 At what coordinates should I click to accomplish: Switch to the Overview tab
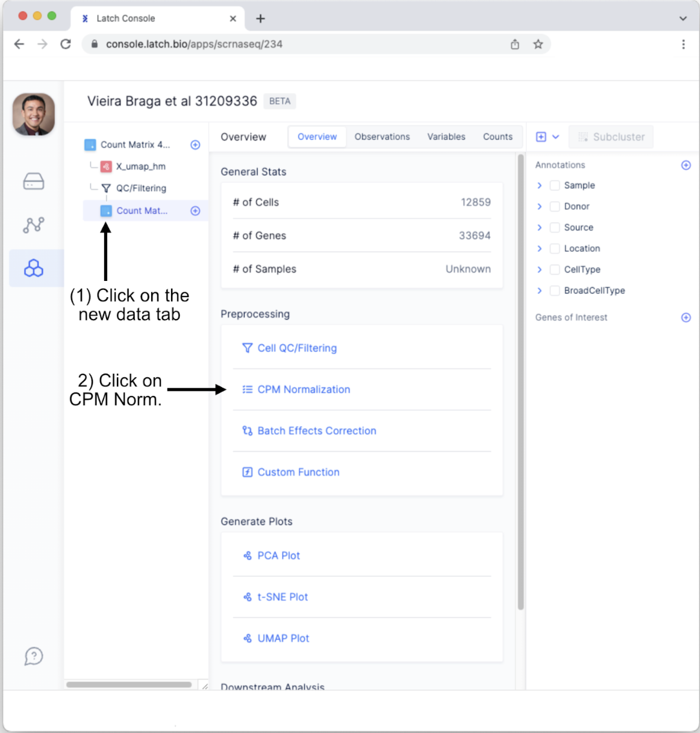pos(317,137)
